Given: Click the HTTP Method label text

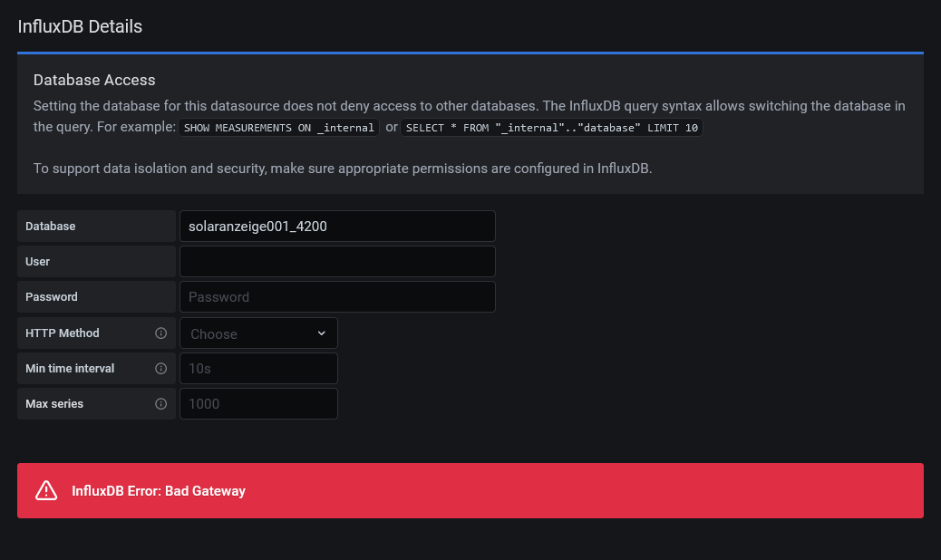Looking at the screenshot, I should point(63,333).
